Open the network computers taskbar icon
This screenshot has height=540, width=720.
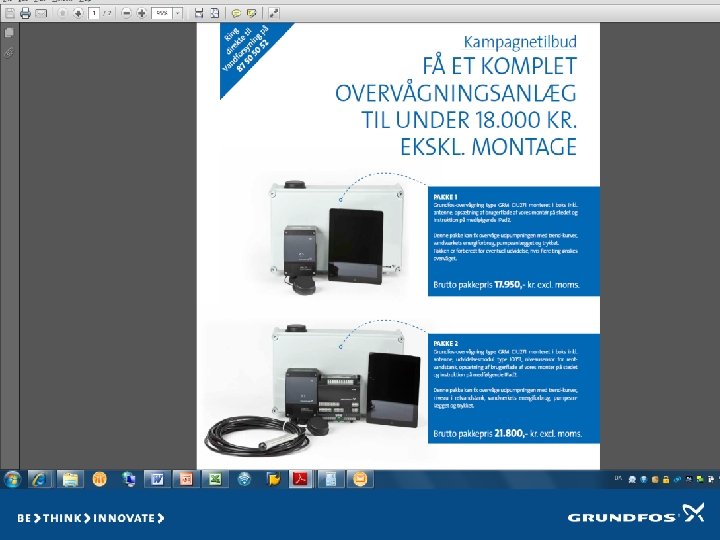coord(129,479)
